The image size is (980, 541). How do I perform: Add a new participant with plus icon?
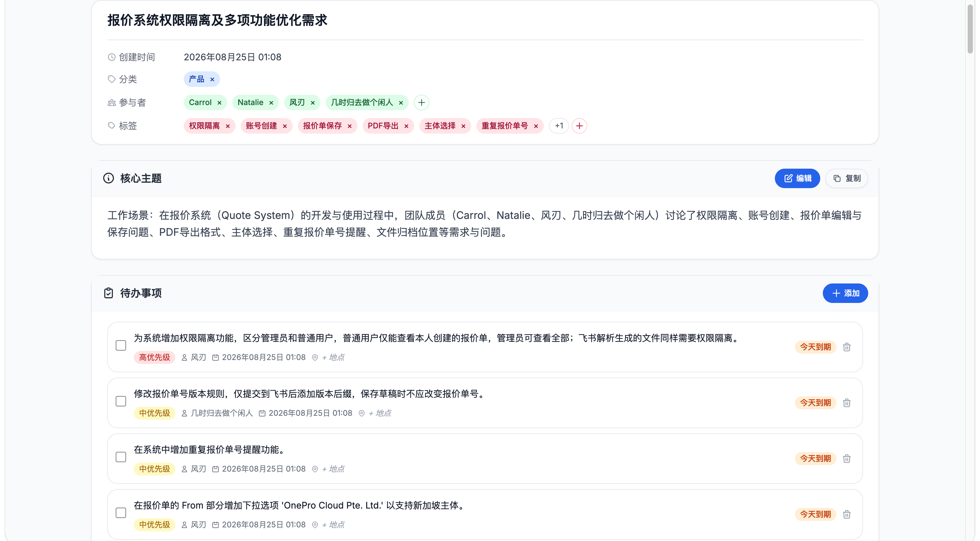click(x=422, y=102)
